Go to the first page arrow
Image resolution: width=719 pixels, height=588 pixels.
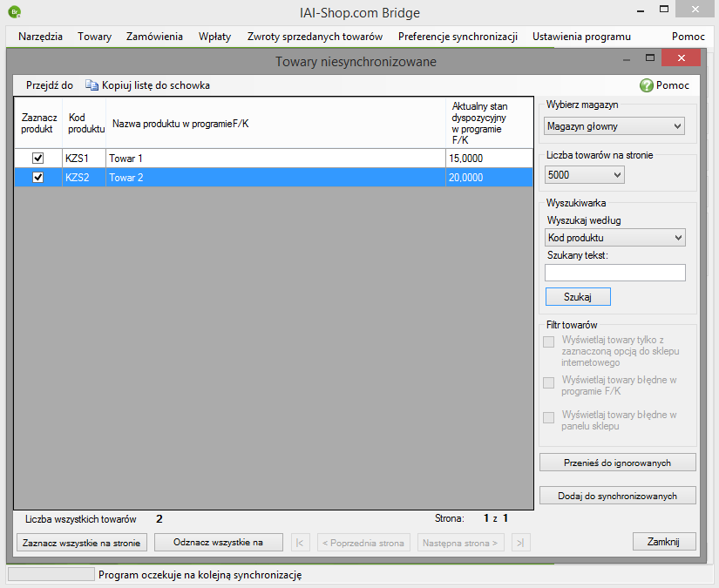point(301,543)
